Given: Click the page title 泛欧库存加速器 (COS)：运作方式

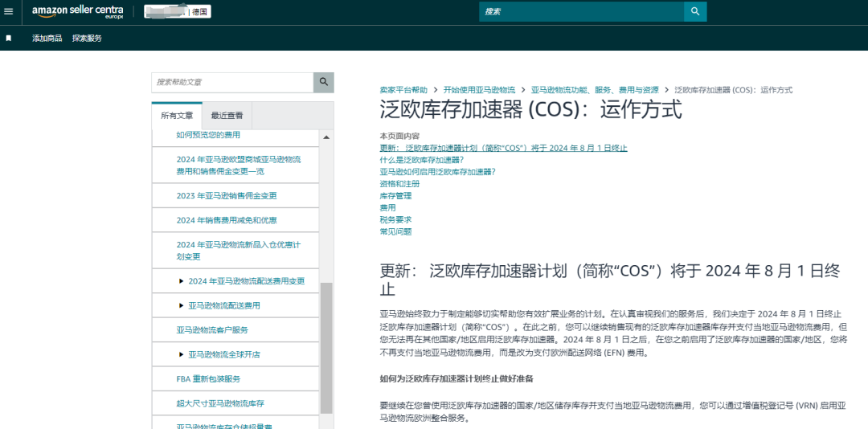Looking at the screenshot, I should point(531,110).
